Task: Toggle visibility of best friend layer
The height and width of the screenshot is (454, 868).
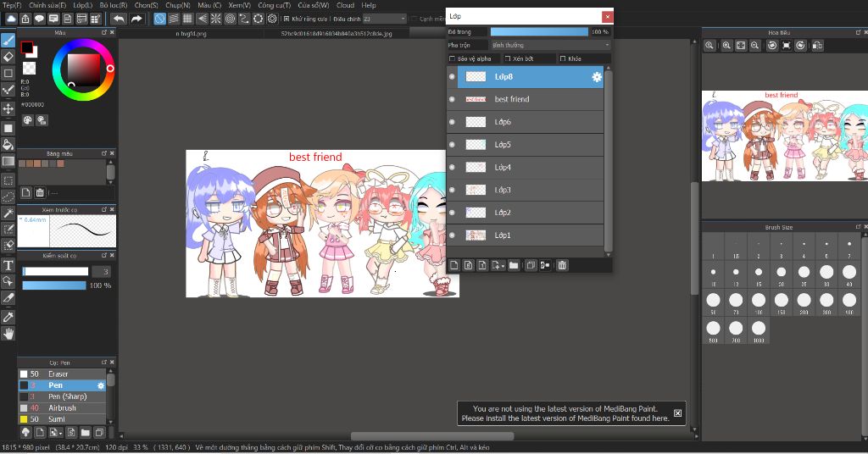Action: coord(452,100)
